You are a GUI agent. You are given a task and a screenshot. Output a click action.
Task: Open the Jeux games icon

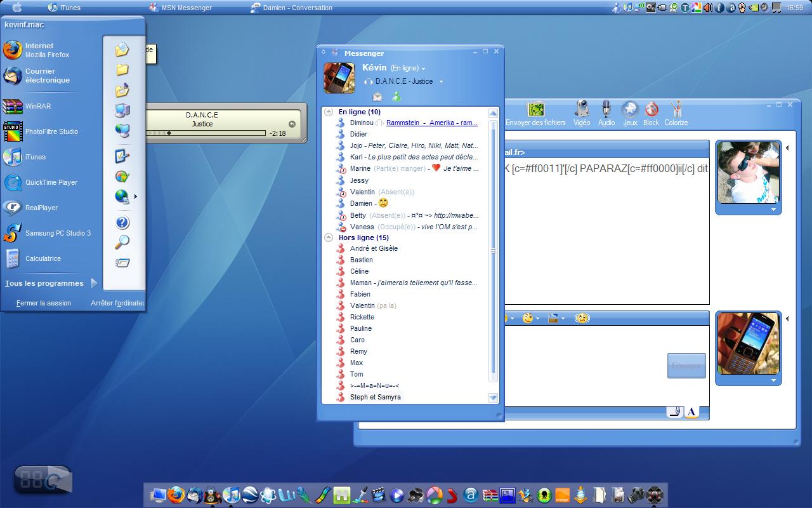pos(629,109)
